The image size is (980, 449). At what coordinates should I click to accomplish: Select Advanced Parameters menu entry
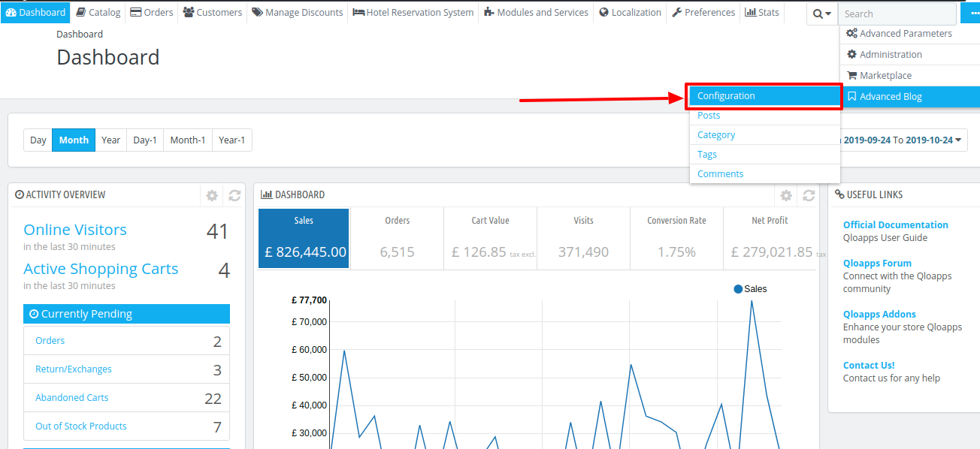(909, 34)
